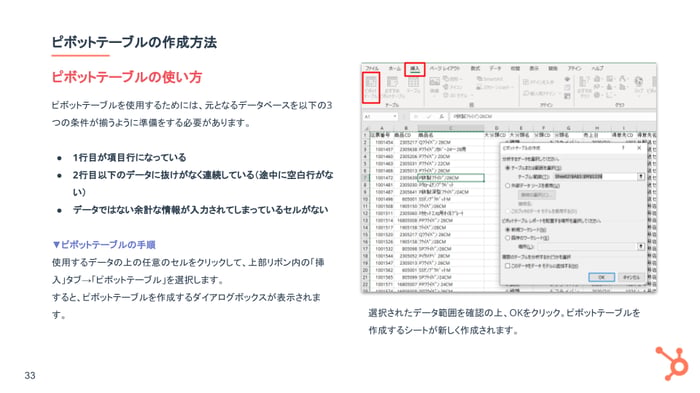Select column C header
The width and height of the screenshot is (700, 393).
(450, 128)
